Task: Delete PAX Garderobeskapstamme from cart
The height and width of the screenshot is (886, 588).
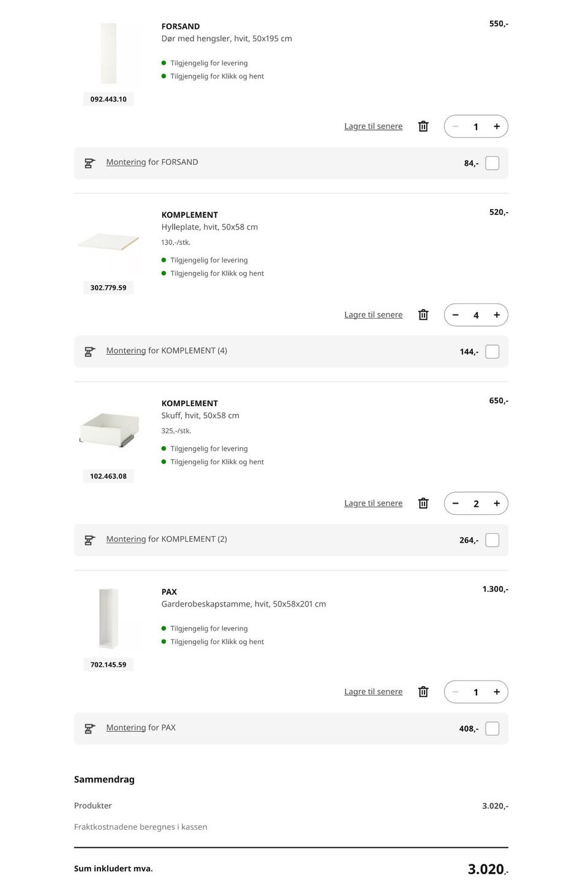Action: (423, 692)
